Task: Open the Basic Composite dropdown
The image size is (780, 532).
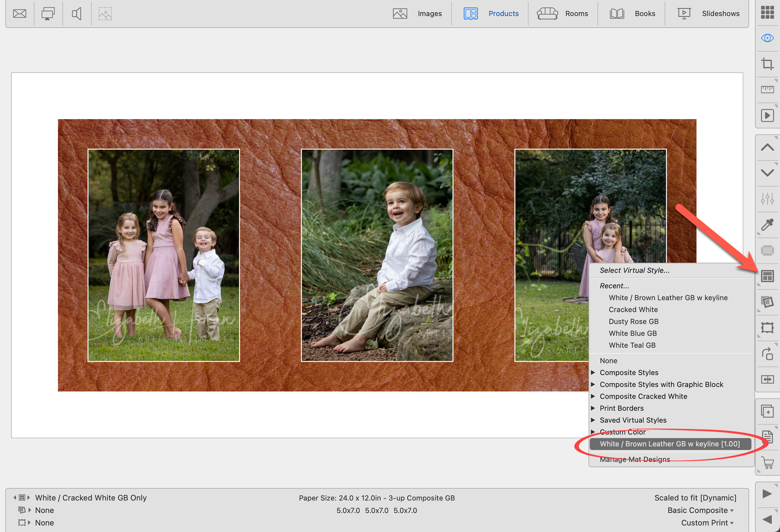Action: [x=700, y=510]
